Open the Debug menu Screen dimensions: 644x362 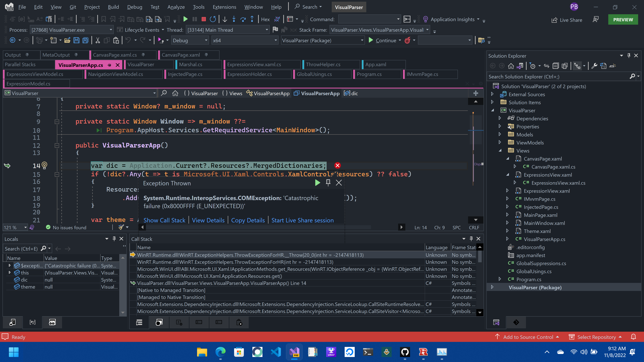coord(135,7)
